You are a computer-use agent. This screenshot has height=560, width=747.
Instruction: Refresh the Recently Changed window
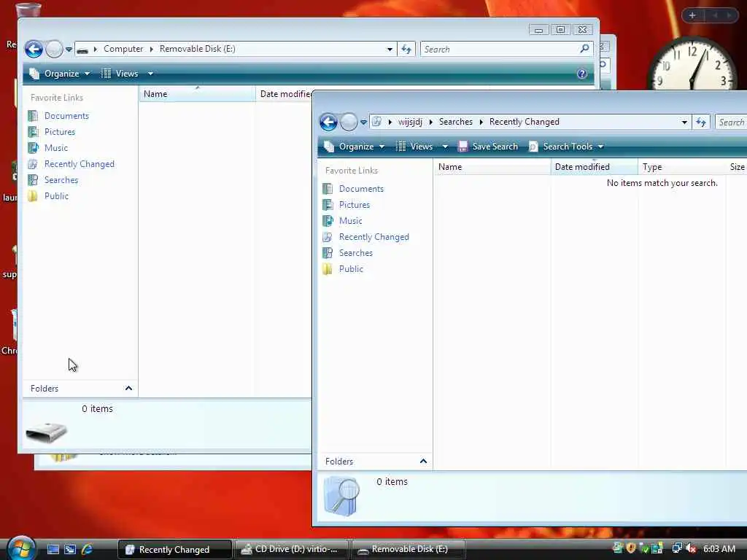coord(701,122)
